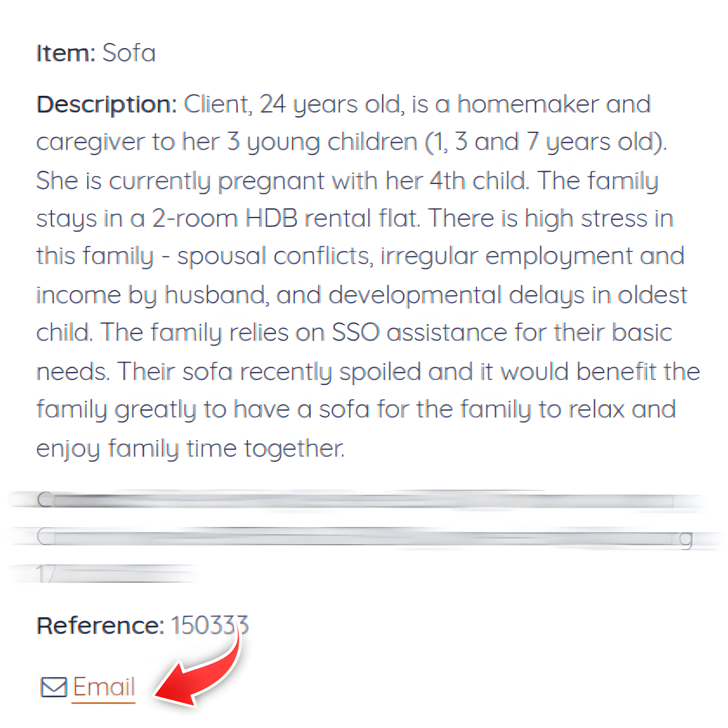Click the bold Item label
The image size is (728, 728).
click(x=66, y=53)
